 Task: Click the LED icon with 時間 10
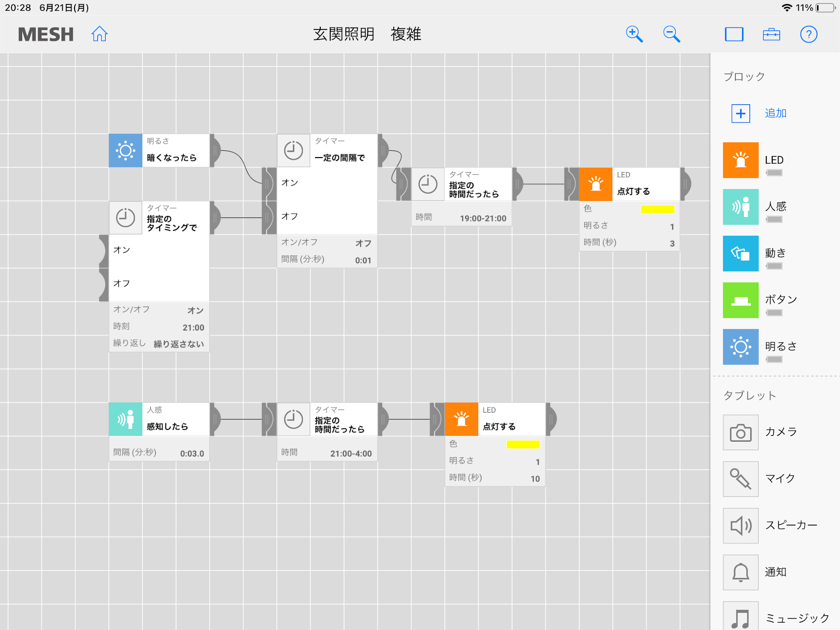(x=461, y=419)
